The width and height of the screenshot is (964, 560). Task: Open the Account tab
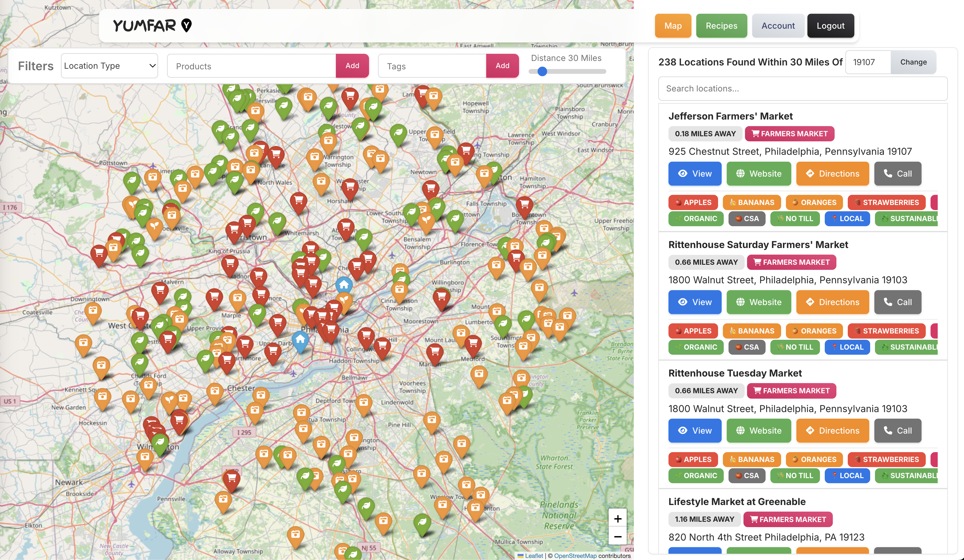(x=778, y=26)
